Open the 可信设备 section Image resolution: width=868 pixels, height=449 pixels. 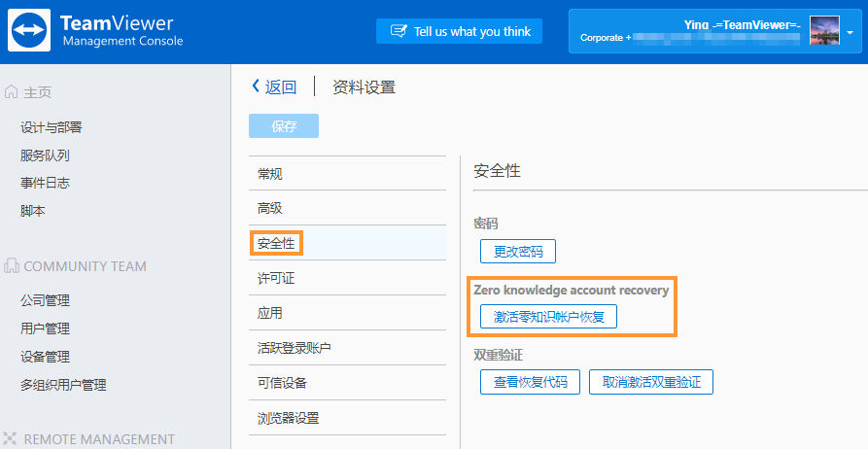click(347, 383)
